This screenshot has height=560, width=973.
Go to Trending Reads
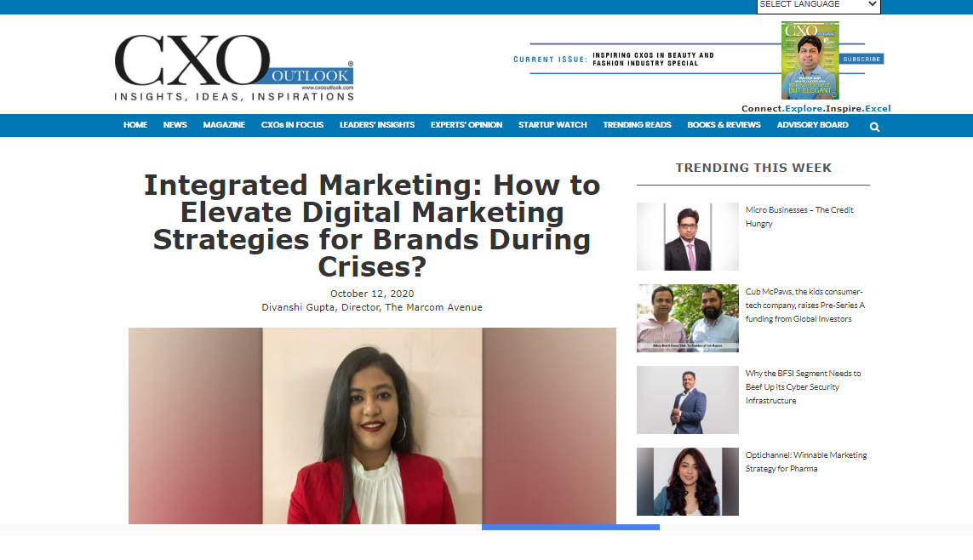point(638,125)
